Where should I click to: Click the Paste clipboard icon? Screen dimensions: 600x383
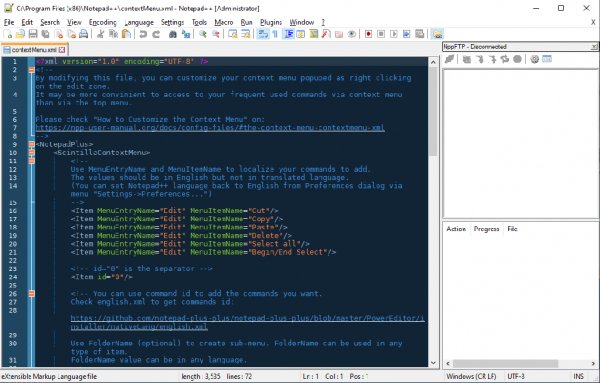coord(126,34)
